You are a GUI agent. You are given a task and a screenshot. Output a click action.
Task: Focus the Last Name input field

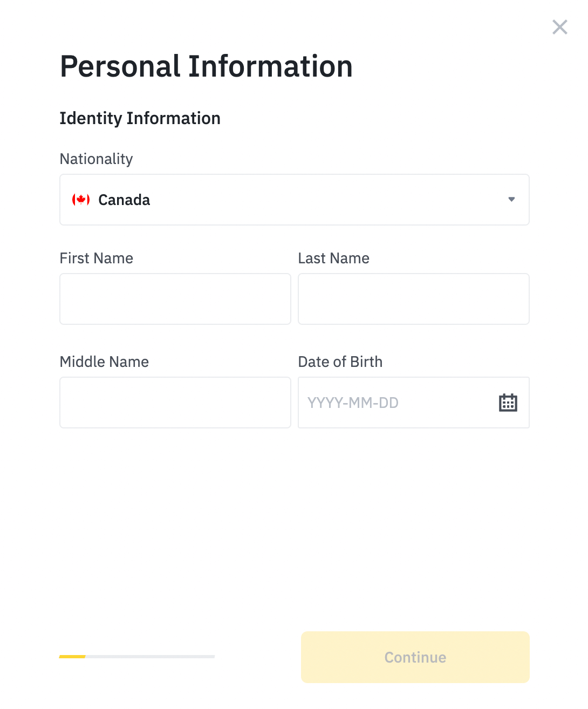point(414,299)
